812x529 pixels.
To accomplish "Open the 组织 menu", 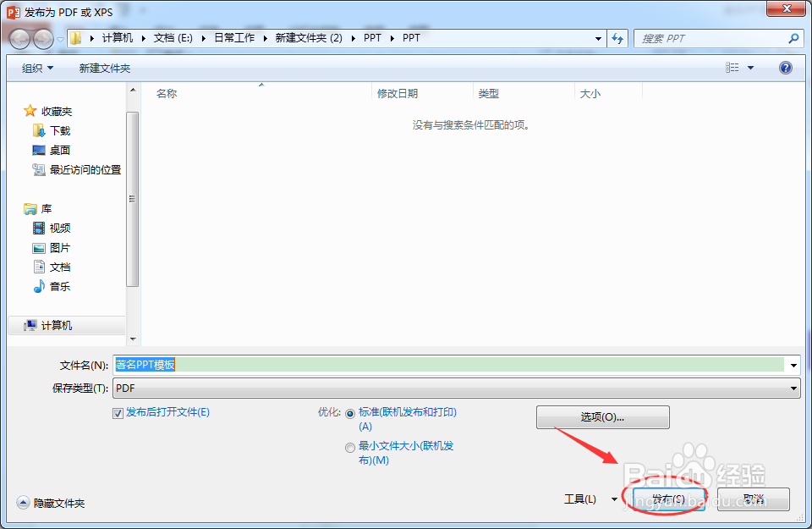I will [36, 68].
